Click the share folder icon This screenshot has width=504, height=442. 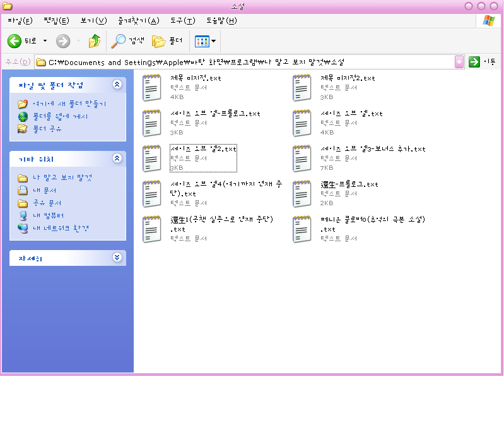[x=23, y=129]
